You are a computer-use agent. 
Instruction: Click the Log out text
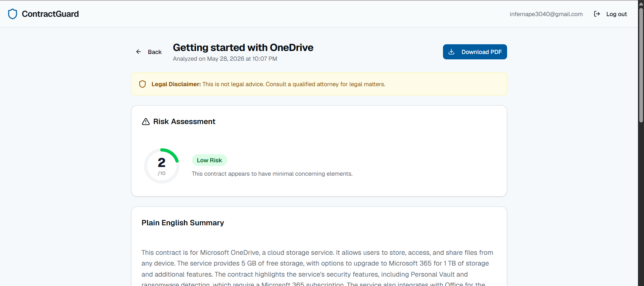pyautogui.click(x=616, y=14)
